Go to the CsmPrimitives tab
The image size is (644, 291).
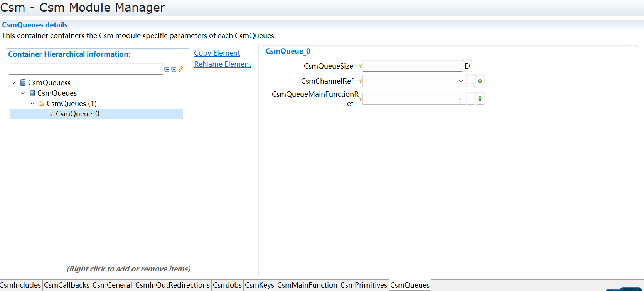pos(364,285)
